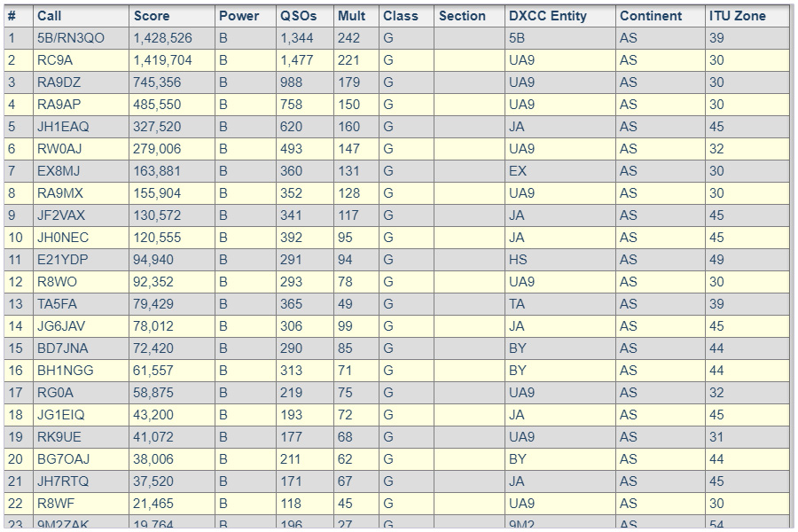Image resolution: width=798 pixels, height=532 pixels.
Task: Click the R8WF callsign in row 22
Action: pos(56,504)
